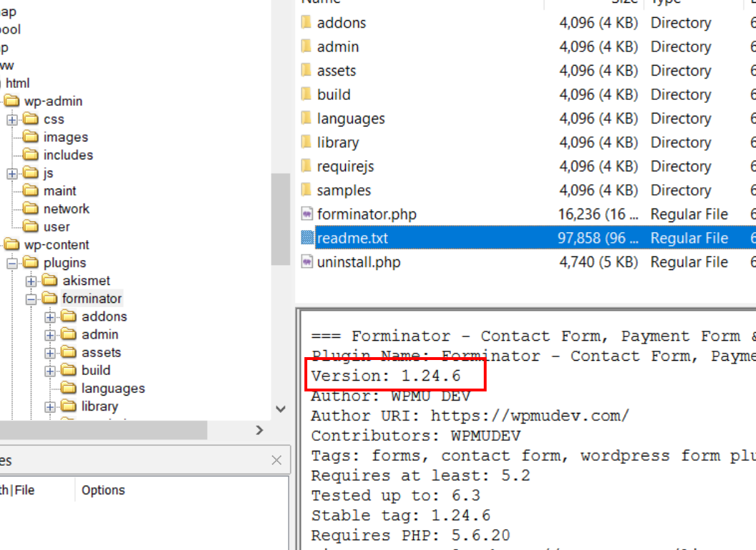Select the samples directory in file list

click(x=344, y=191)
